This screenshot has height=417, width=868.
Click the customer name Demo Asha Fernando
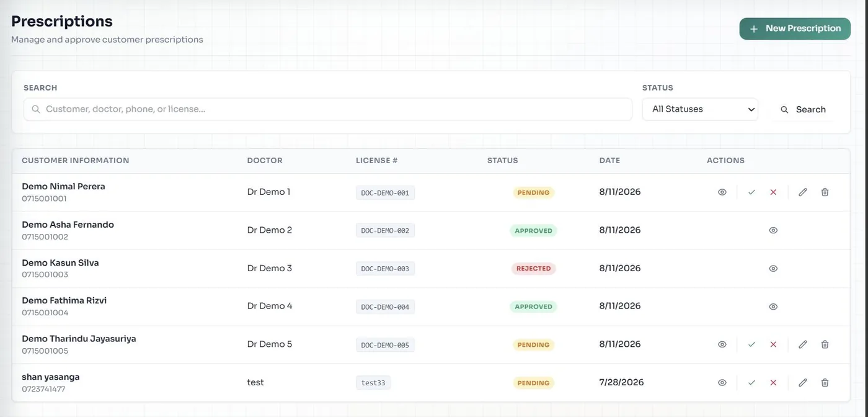coord(68,225)
